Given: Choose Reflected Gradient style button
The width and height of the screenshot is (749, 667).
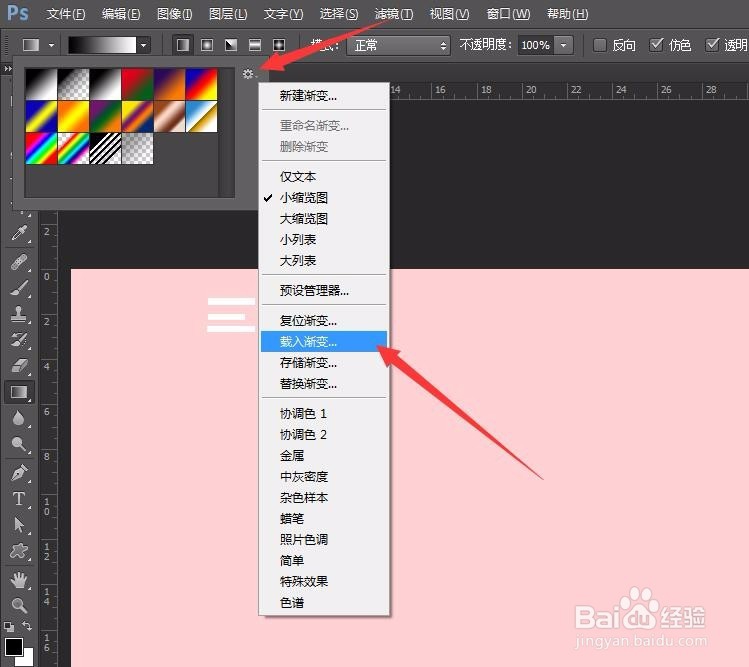Looking at the screenshot, I should [x=255, y=45].
